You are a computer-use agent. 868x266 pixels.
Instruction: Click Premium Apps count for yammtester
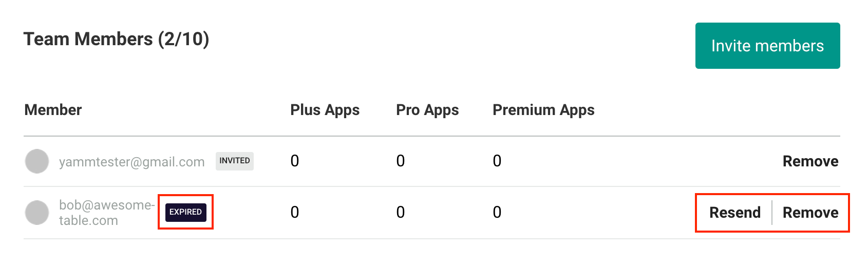click(x=497, y=161)
